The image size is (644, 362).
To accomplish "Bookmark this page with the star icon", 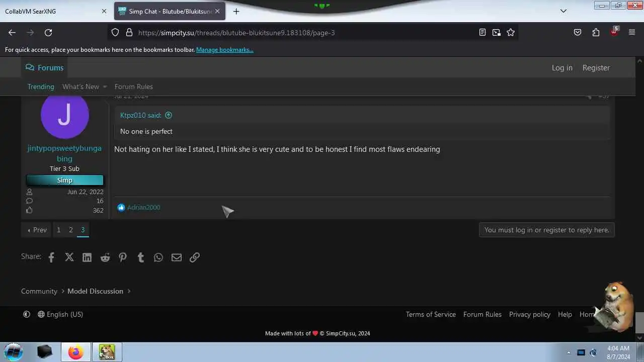I will 511,33.
